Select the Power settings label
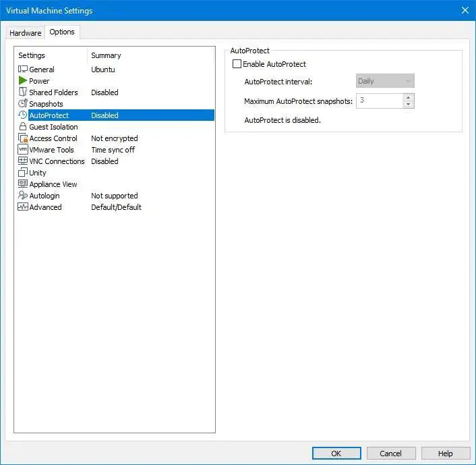 39,81
